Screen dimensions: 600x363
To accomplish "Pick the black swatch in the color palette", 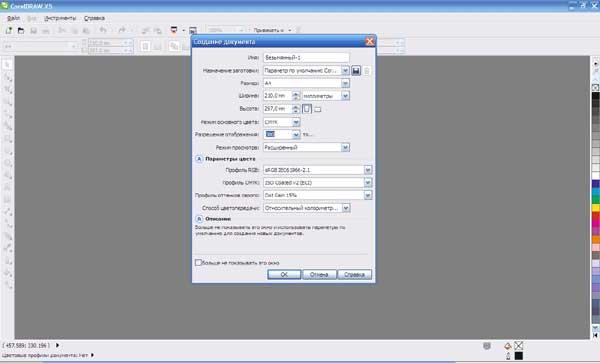I will click(x=596, y=96).
